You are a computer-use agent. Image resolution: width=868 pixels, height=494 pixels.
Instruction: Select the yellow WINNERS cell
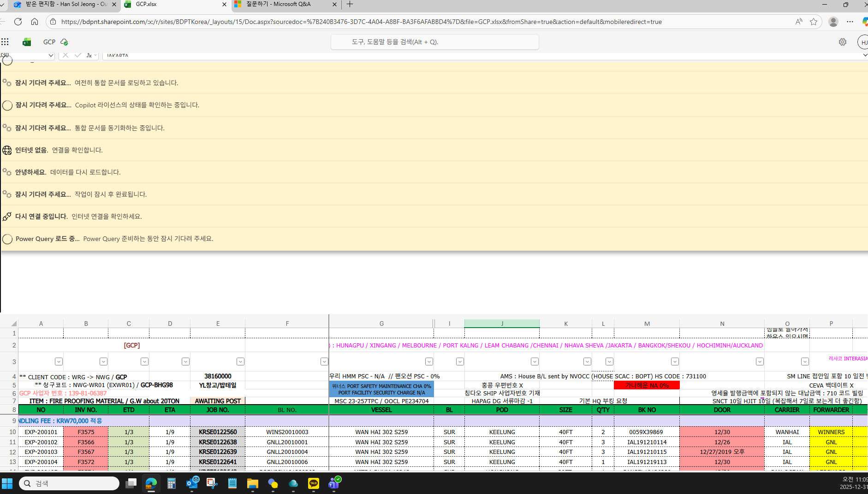[x=831, y=432]
